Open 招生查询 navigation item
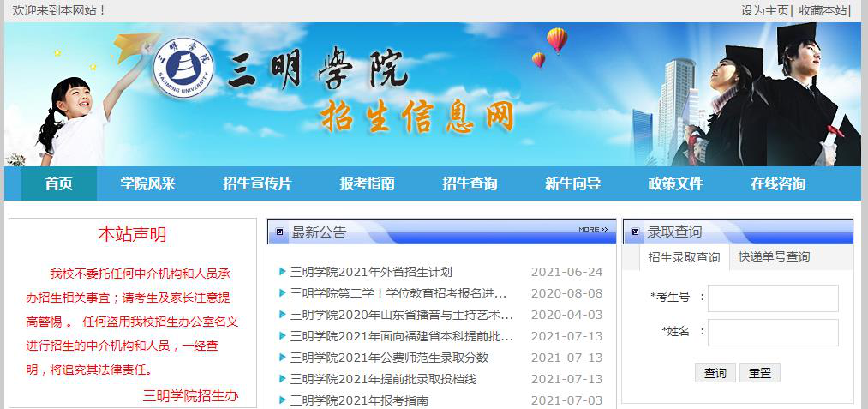868x409 pixels. tap(470, 183)
